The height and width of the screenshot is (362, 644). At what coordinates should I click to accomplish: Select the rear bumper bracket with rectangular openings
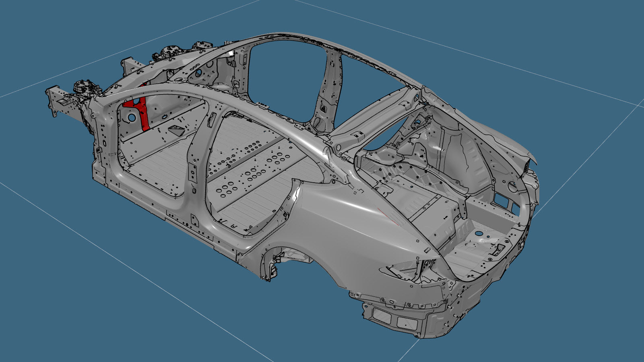pos(394,318)
